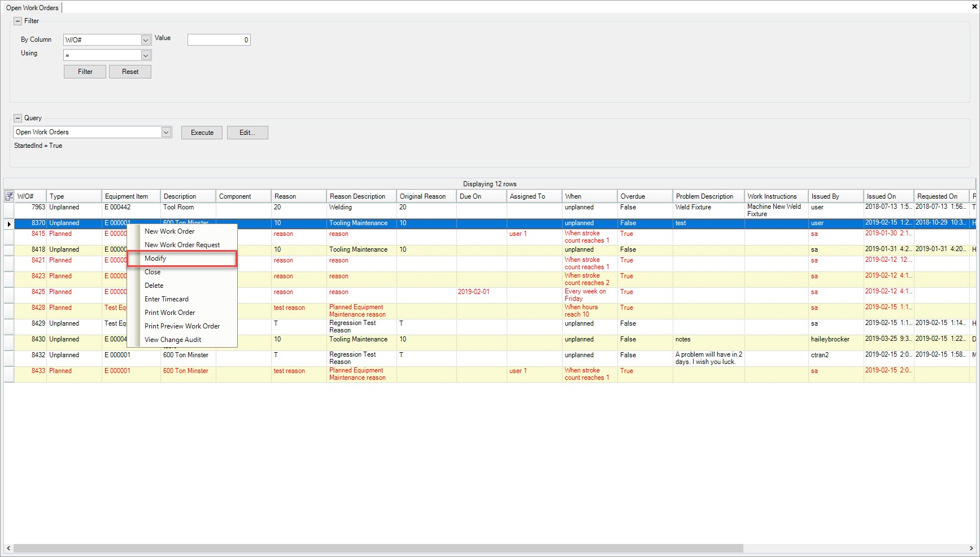Sort by the Type column header
Screen dimensions: 980x557
[74, 196]
